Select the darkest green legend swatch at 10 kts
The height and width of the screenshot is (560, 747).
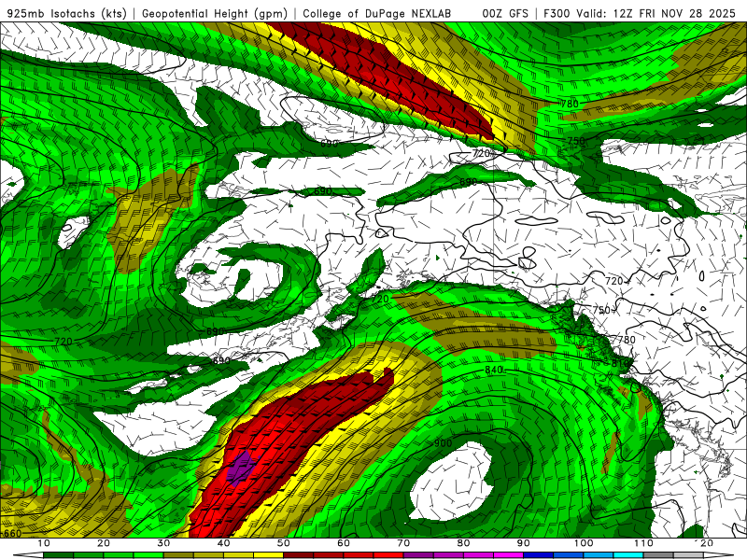(58, 555)
